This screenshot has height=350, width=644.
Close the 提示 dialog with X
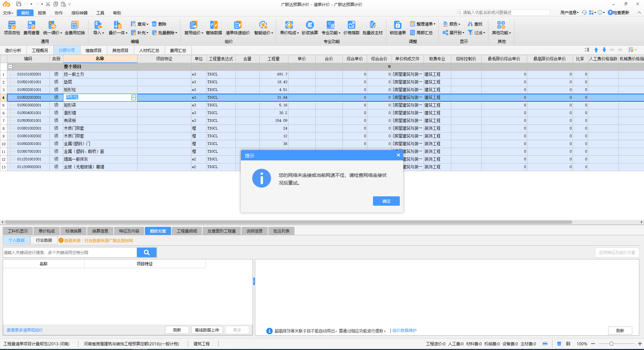[398, 155]
